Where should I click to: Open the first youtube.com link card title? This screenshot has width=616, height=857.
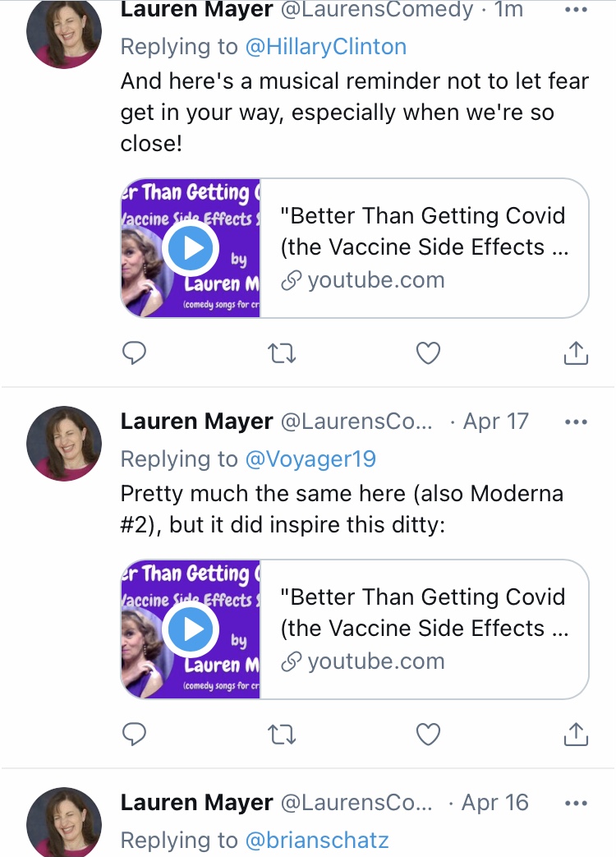point(424,231)
